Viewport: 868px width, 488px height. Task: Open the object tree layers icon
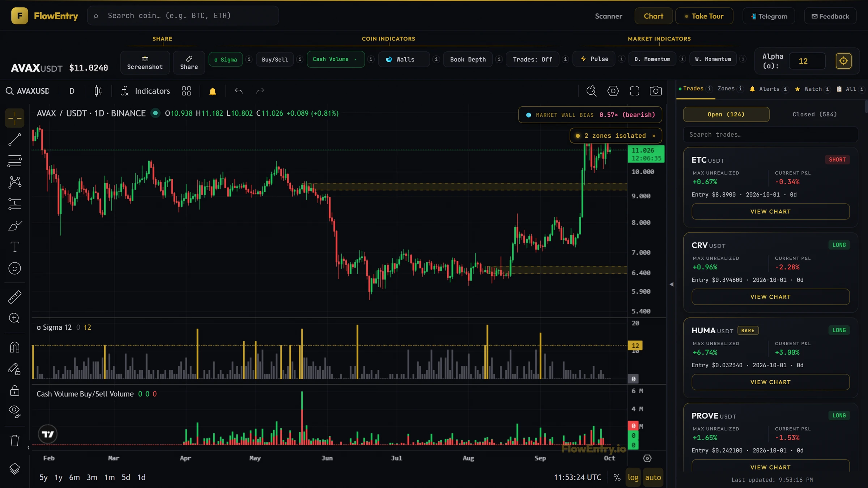tap(14, 469)
